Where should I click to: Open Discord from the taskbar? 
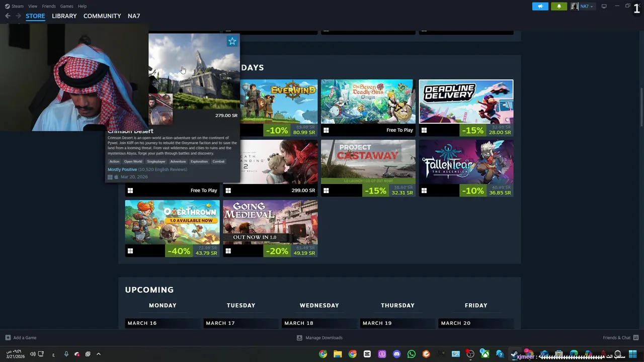397,354
